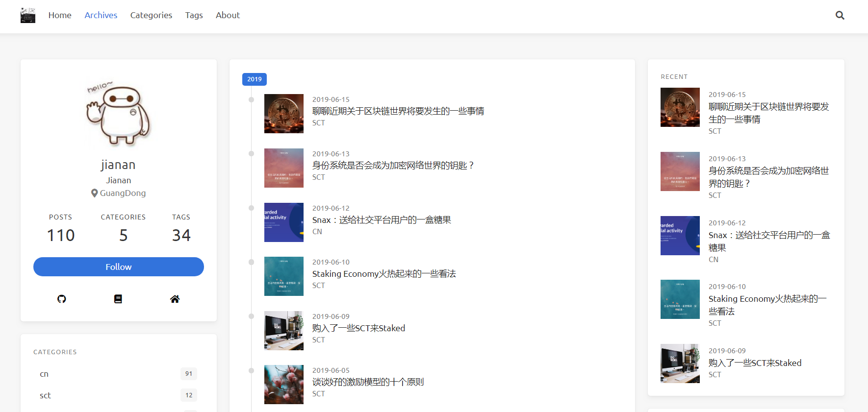This screenshot has height=412, width=868.
Task: Click the book icon under Follow
Action: click(118, 299)
